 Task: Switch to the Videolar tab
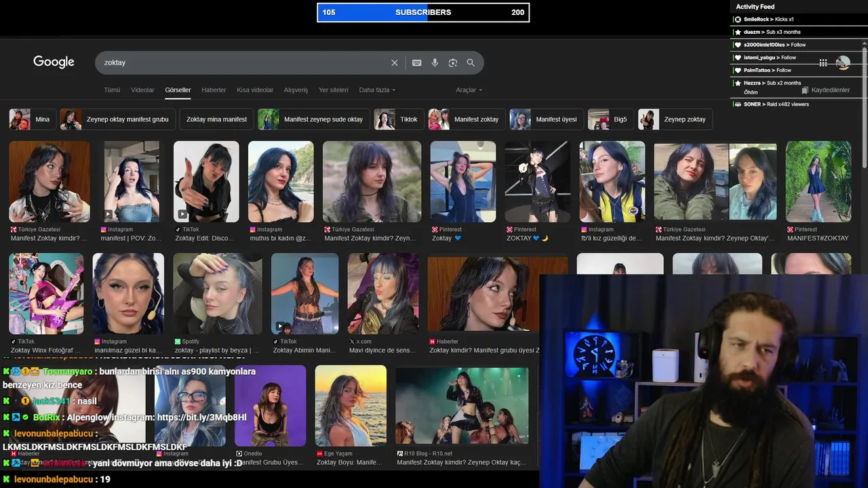pos(142,90)
